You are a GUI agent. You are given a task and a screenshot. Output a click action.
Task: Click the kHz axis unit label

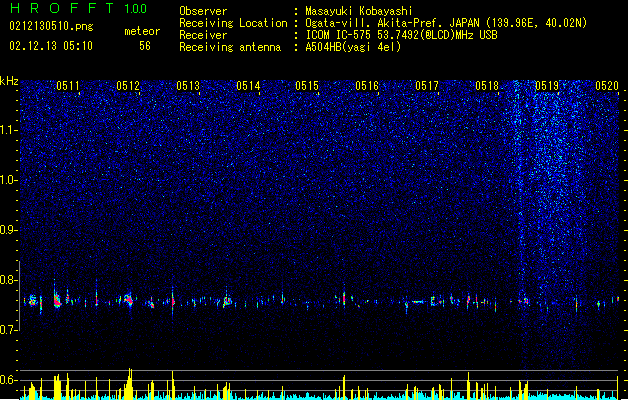[9, 81]
